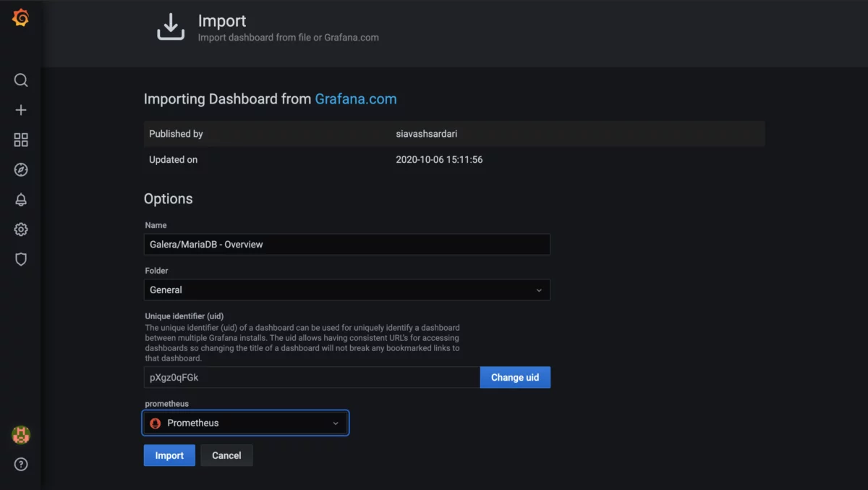Open the Help question mark icon
This screenshot has width=868, height=490.
point(21,465)
